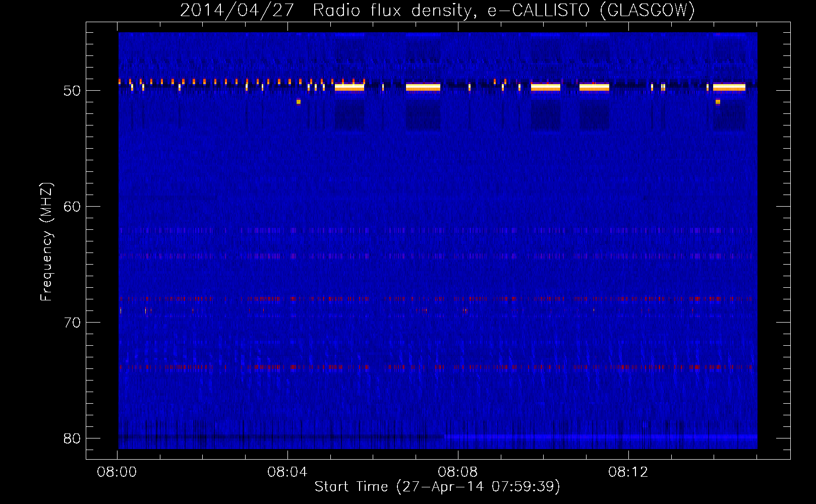The width and height of the screenshot is (816, 504).
Task: Click the 08:12 time tick label
Action: point(628,472)
